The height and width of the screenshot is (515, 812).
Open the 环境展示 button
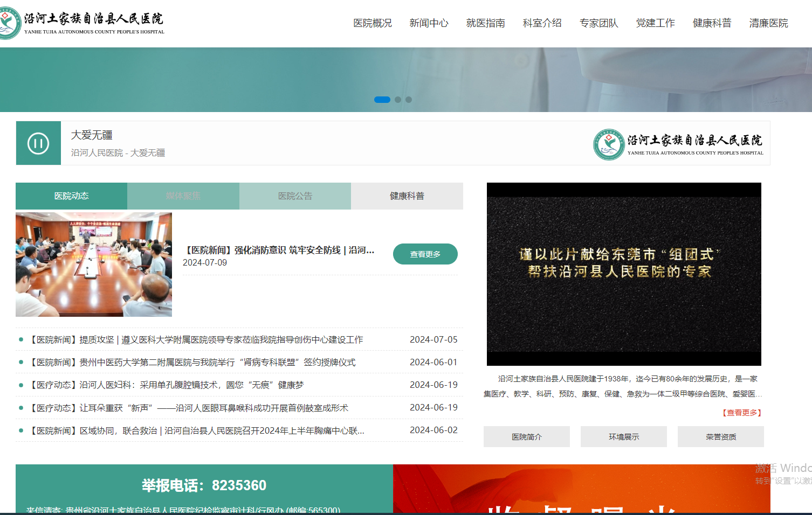[624, 437]
